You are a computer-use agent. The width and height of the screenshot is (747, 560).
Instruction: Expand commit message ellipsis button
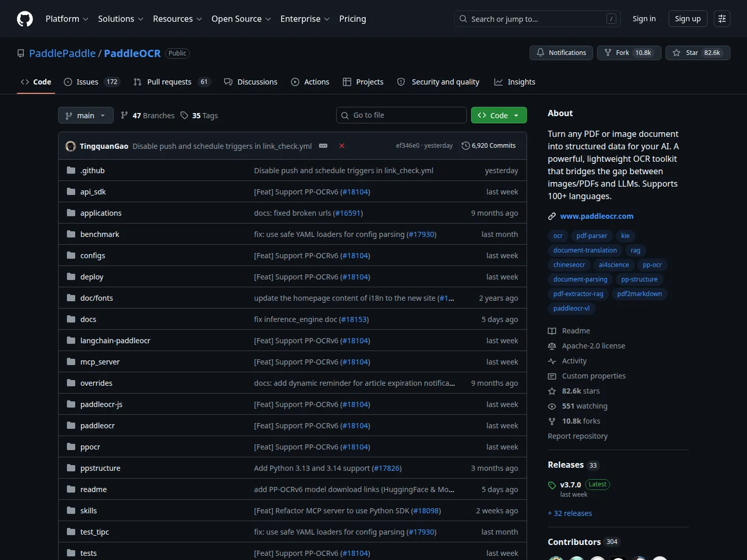(323, 146)
